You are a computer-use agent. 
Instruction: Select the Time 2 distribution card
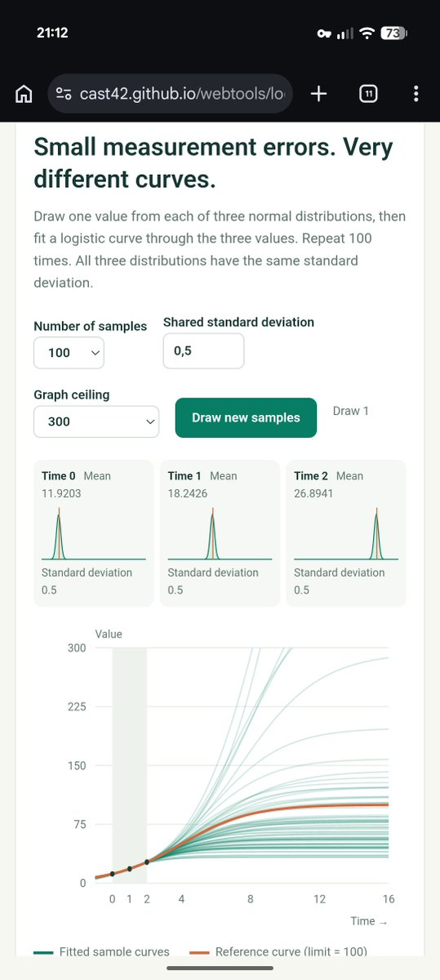tap(346, 533)
